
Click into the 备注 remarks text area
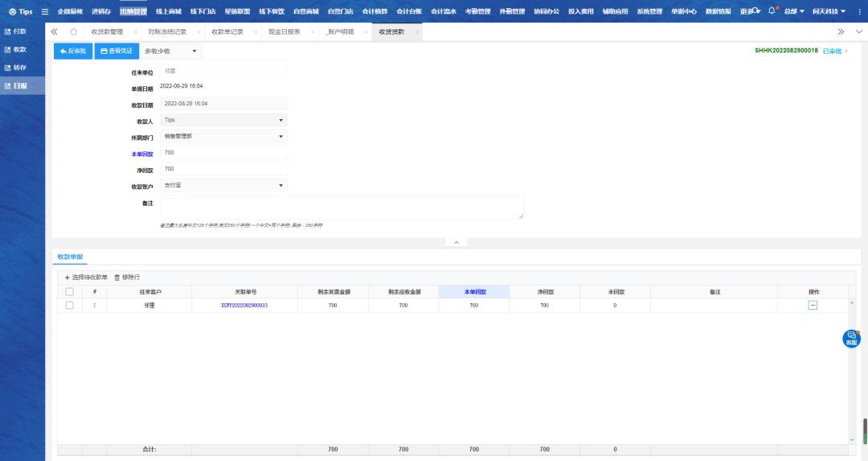click(342, 206)
